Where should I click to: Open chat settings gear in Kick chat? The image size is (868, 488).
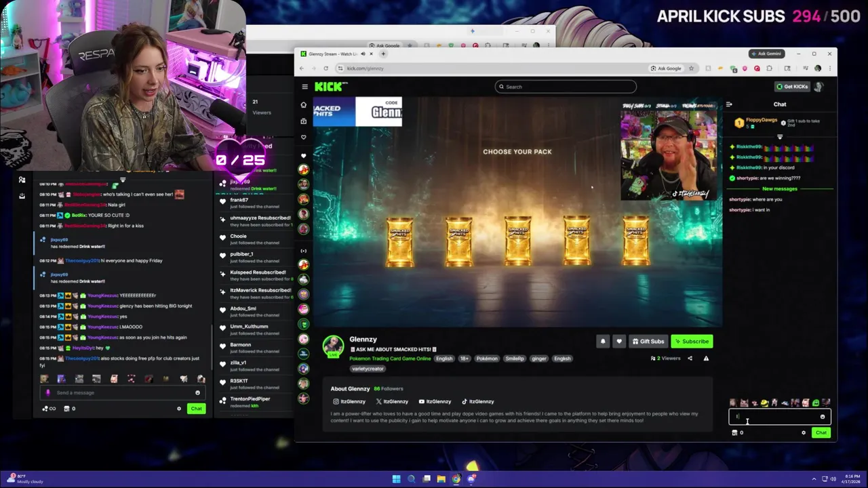tap(804, 433)
